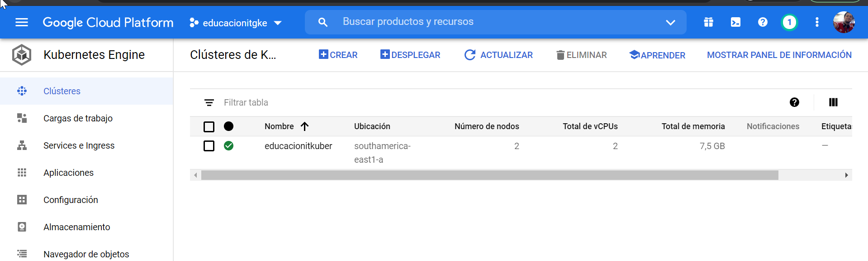Viewport: 868px width, 261px height.
Task: Toggle the select-all header checkbox
Action: tap(209, 127)
